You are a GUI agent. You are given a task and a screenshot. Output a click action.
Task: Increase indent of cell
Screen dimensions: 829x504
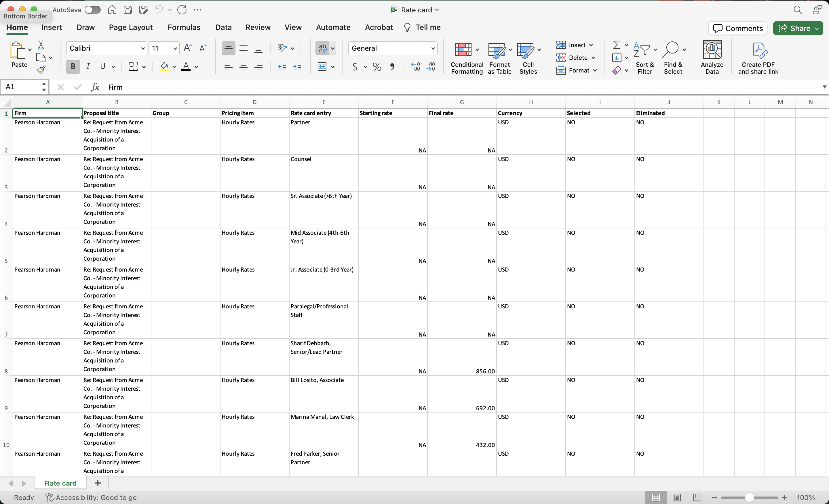pos(297,66)
